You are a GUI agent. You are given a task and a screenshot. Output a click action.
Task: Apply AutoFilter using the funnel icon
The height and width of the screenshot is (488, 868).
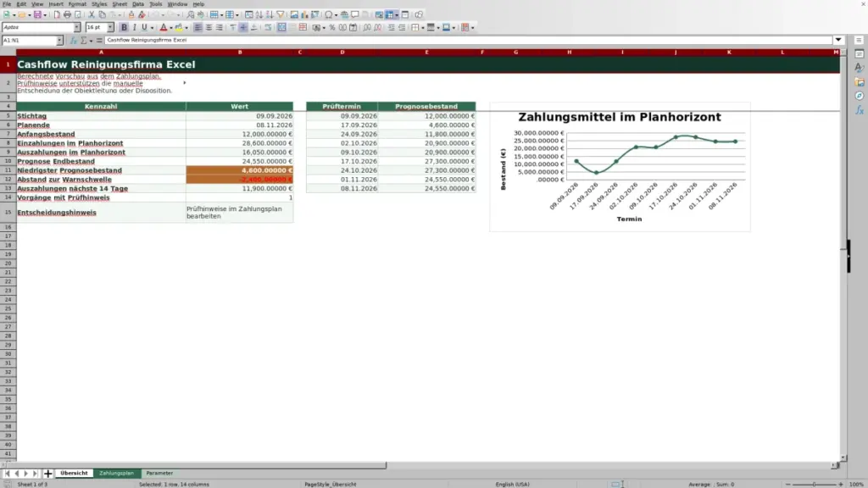pos(280,15)
